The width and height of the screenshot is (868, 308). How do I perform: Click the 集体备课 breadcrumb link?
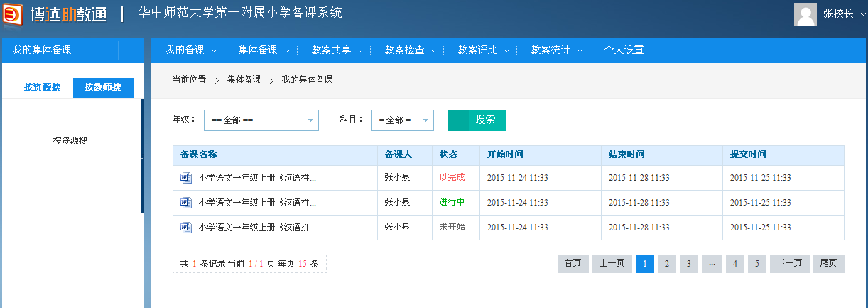[x=244, y=80]
